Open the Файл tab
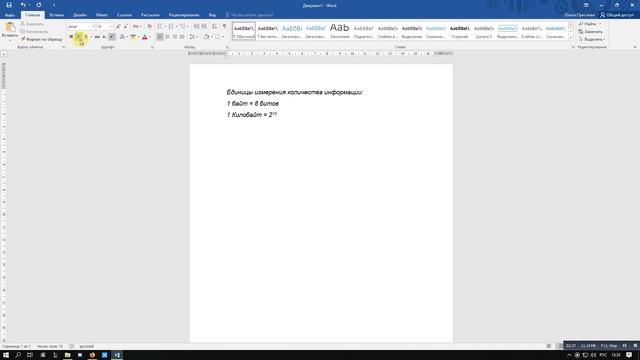The image size is (640, 360). tap(10, 15)
